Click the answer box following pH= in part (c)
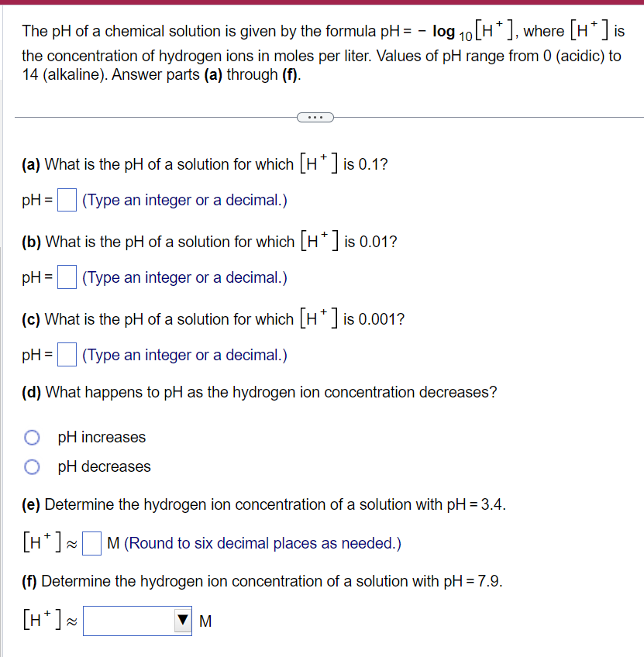Screen dimensions: 644x657 point(66,354)
